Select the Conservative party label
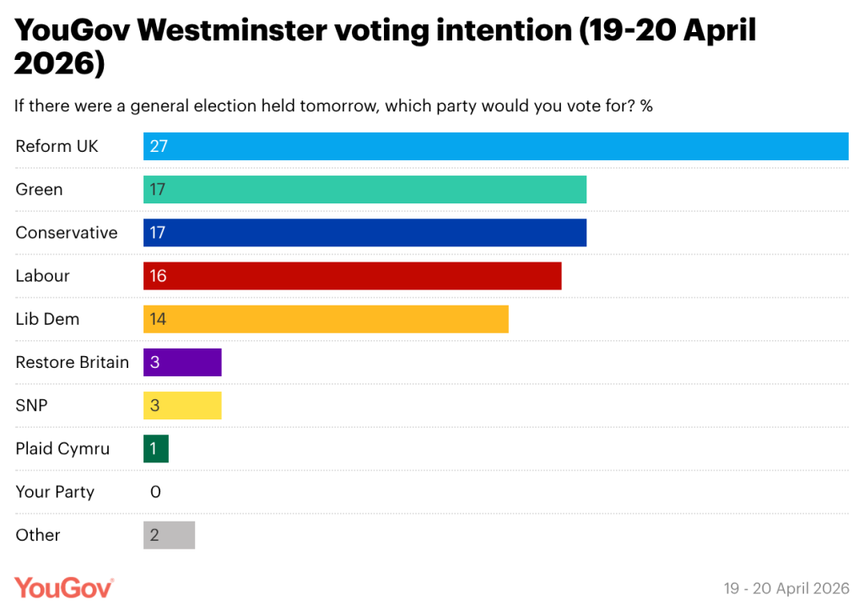Viewport: 864px width, 616px height. pyautogui.click(x=67, y=233)
